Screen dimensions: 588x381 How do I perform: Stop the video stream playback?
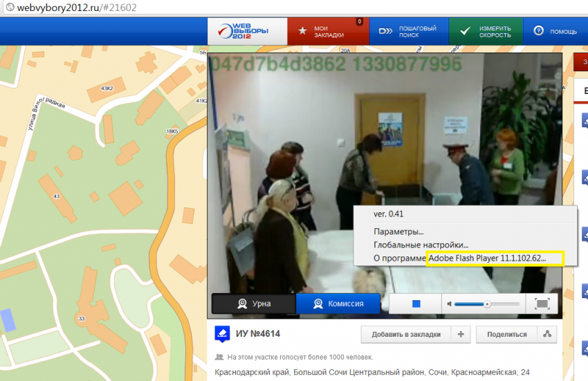pyautogui.click(x=416, y=304)
